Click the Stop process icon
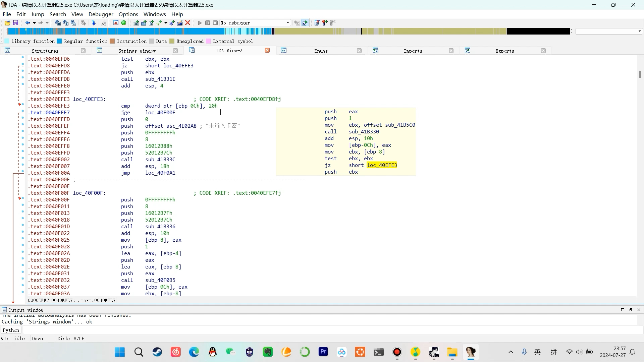Viewport: 644px width, 362px height. 215,23
